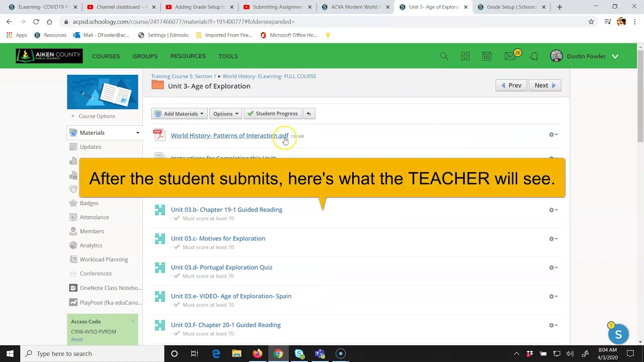
Task: Switch to the Channel dashboard browser tab
Action: click(121, 7)
